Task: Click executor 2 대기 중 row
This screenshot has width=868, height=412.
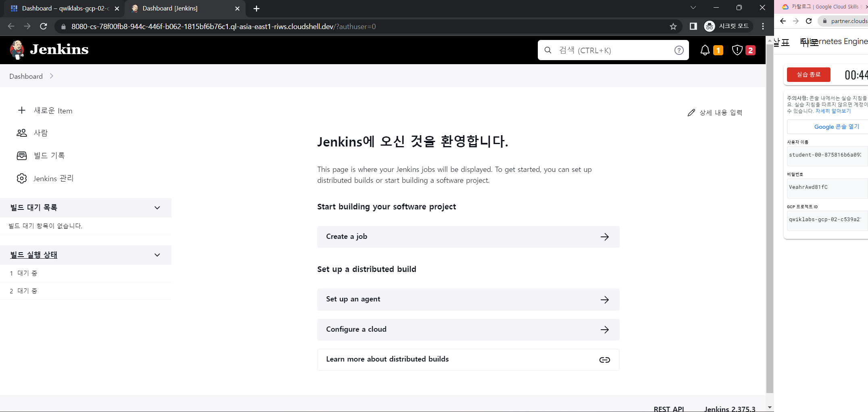Action: [x=85, y=291]
